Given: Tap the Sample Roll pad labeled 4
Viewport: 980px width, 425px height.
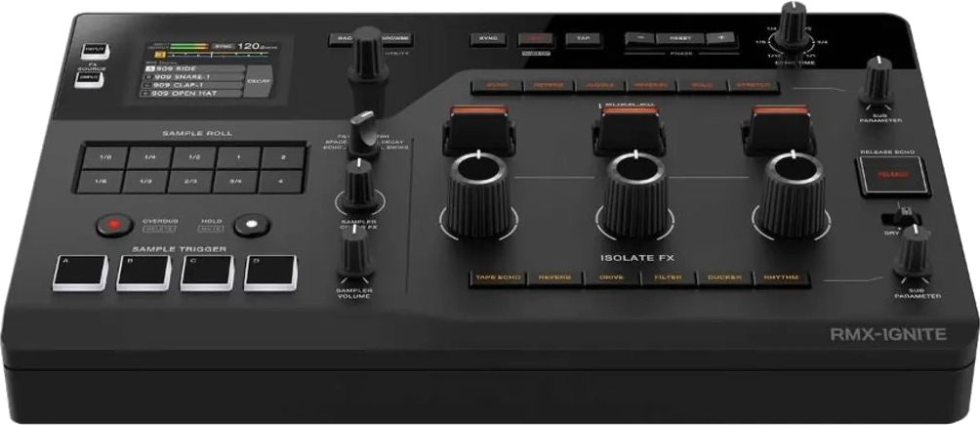Looking at the screenshot, I should point(280,182).
